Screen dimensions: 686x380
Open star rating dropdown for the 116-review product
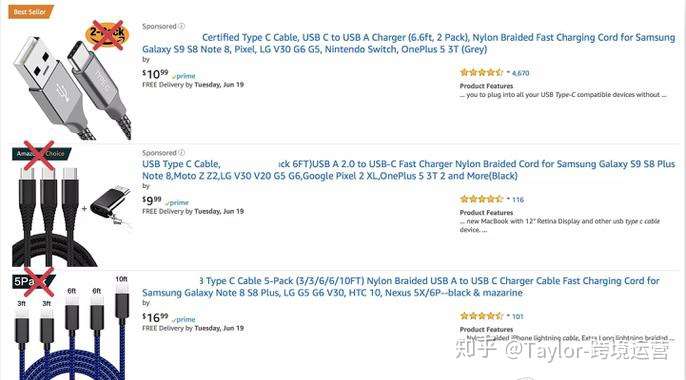click(508, 199)
